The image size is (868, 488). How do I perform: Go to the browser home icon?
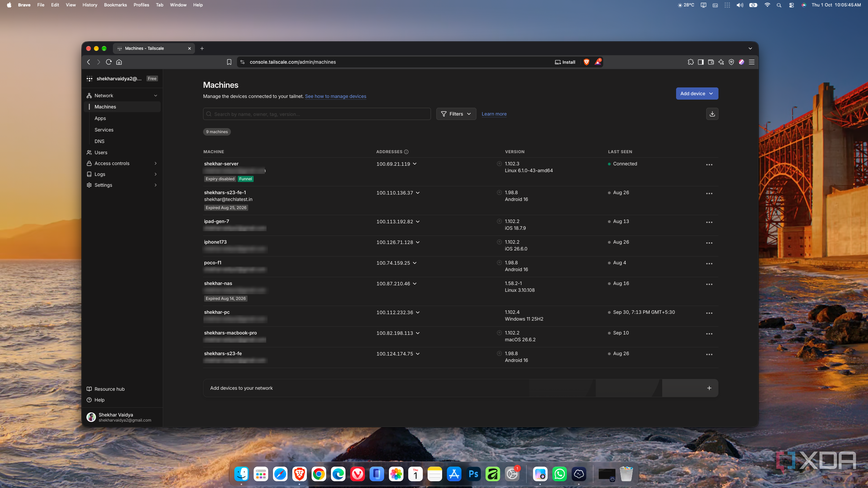119,62
